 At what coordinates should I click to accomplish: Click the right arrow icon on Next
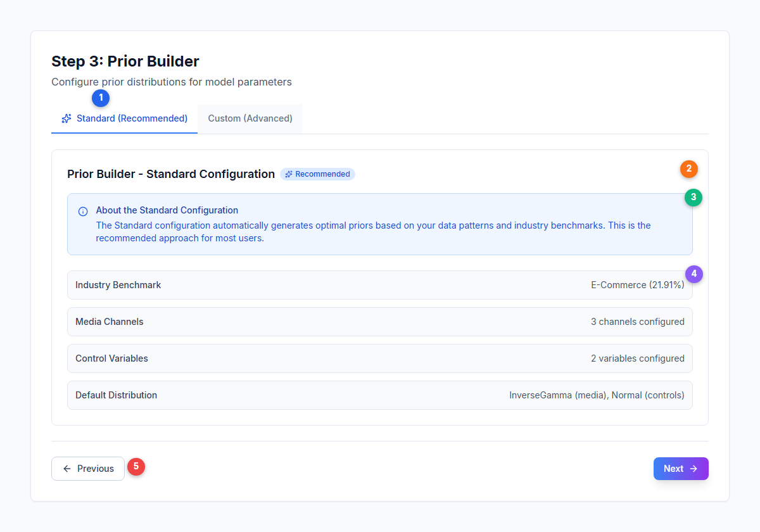693,469
